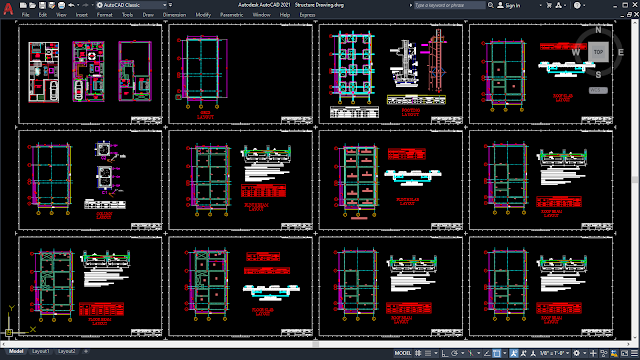Click the Save As icon
Viewport: 640px width, 360px height.
tap(52, 5)
